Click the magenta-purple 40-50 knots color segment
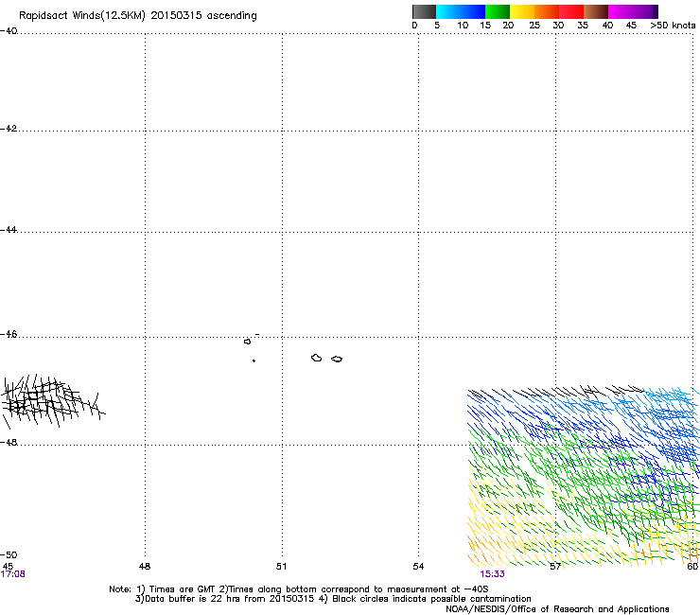700x615 pixels. [x=633, y=11]
